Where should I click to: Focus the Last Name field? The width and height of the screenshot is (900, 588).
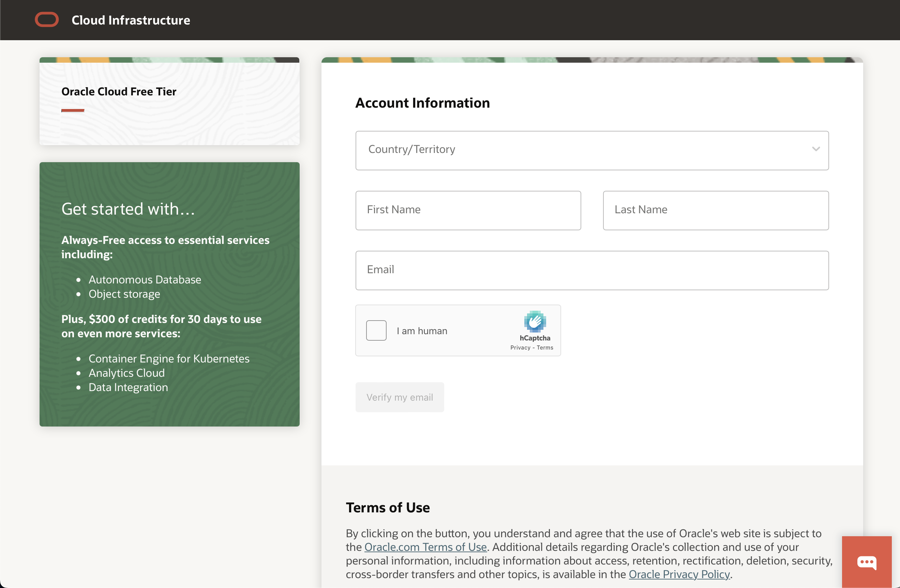716,210
